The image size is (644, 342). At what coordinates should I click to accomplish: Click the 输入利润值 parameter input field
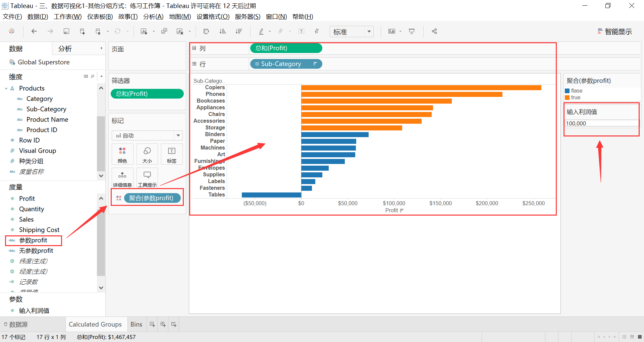click(601, 123)
